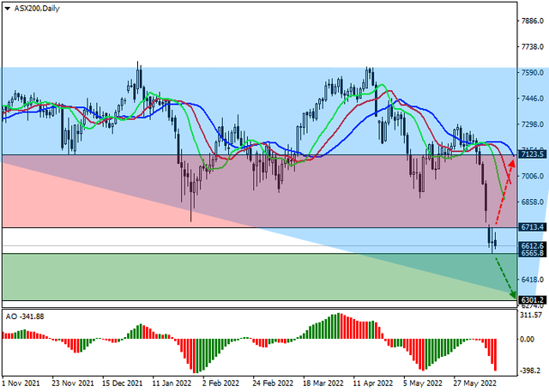Click the 5 May 2022 date label
The image size is (549, 392).
point(423,383)
